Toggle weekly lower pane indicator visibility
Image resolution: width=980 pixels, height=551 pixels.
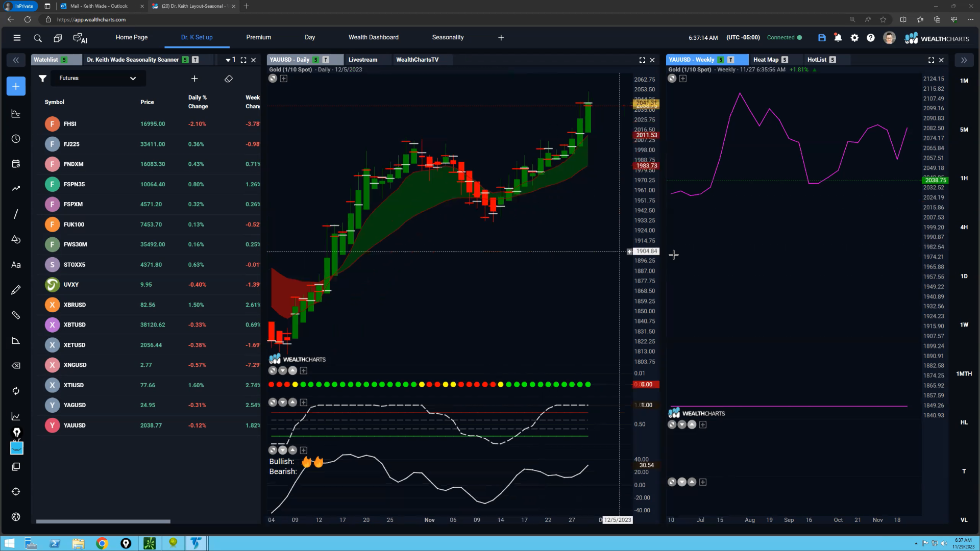point(672,424)
